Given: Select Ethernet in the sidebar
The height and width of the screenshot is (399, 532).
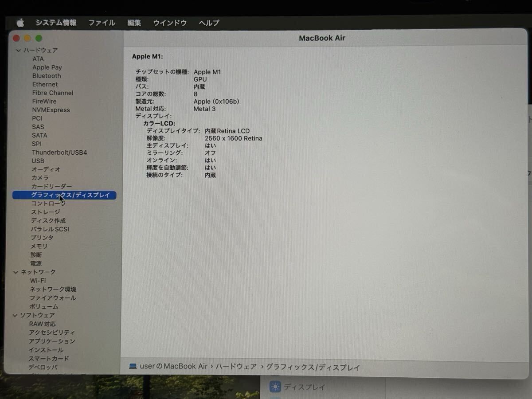Looking at the screenshot, I should click(x=45, y=84).
